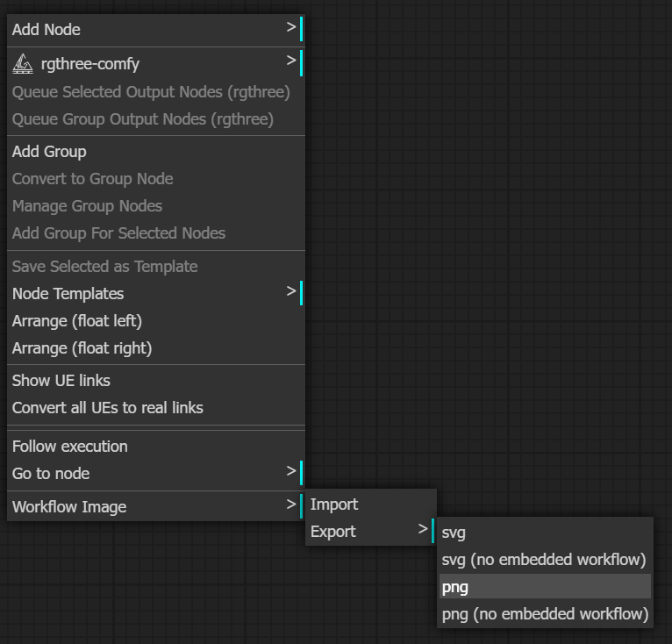672x644 pixels.
Task: Expand the Node Templates submenu arrow
Action: click(291, 291)
